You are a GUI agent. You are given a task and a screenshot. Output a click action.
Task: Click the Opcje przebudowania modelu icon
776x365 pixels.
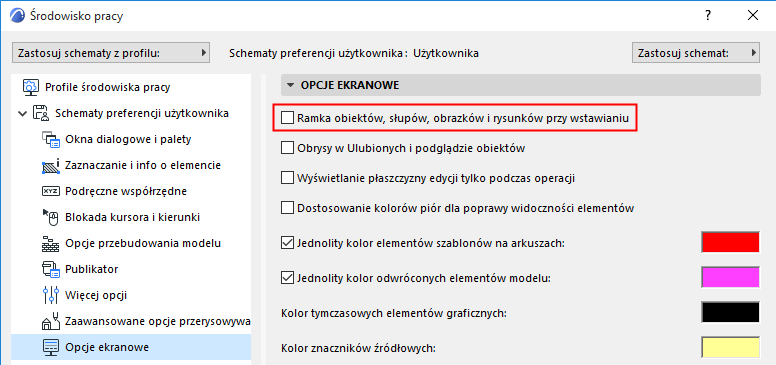pyautogui.click(x=51, y=244)
